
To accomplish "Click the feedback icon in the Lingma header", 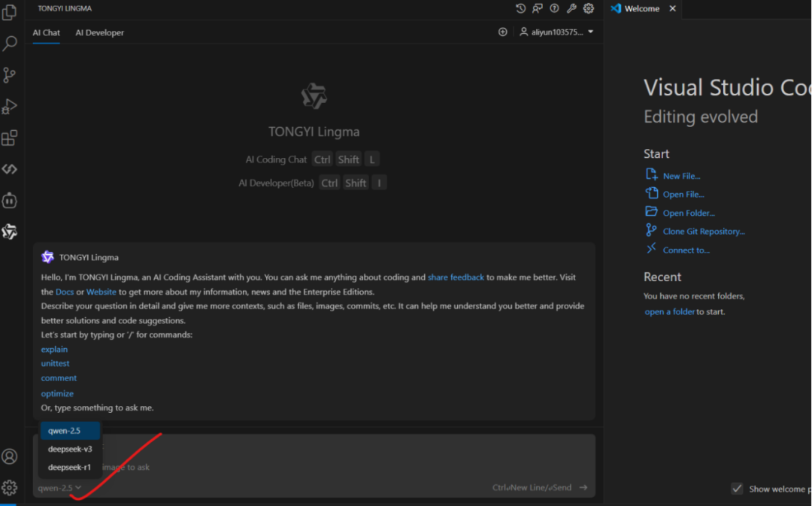I will click(538, 8).
